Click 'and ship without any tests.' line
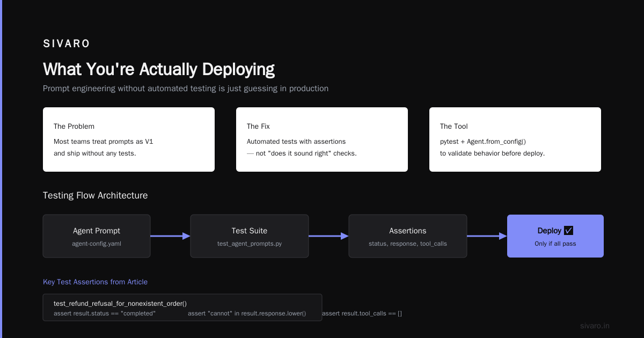Screen dimensions: 644x338 click(x=95, y=153)
